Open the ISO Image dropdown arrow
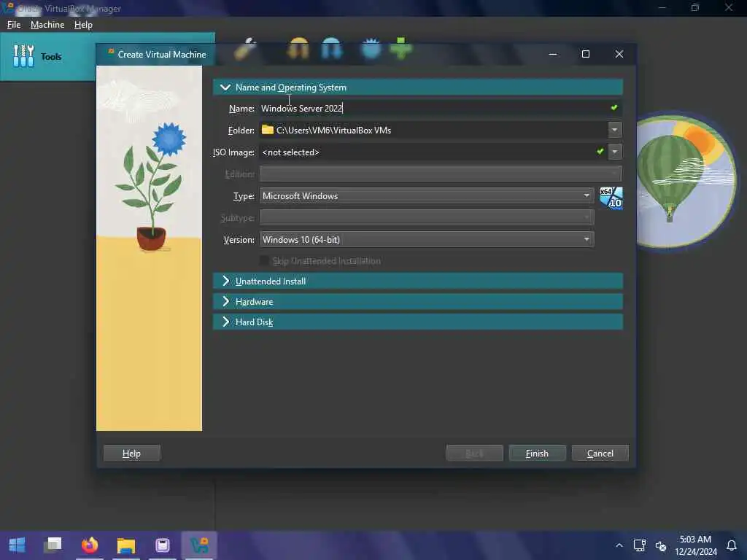 (x=614, y=152)
